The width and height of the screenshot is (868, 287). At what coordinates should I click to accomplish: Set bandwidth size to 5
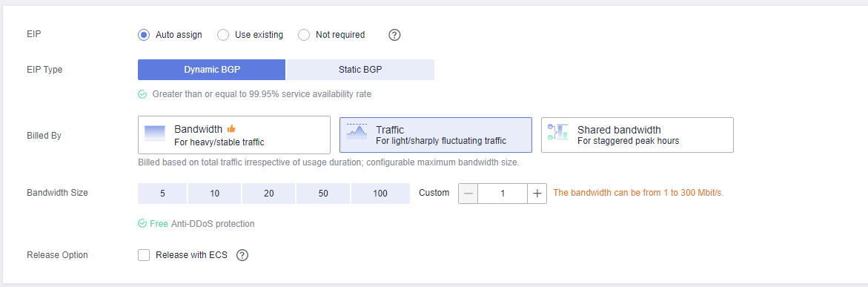[x=162, y=194]
